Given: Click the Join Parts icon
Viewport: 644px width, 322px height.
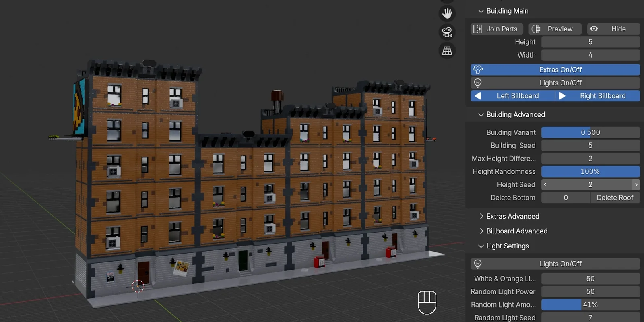Looking at the screenshot, I should (477, 29).
